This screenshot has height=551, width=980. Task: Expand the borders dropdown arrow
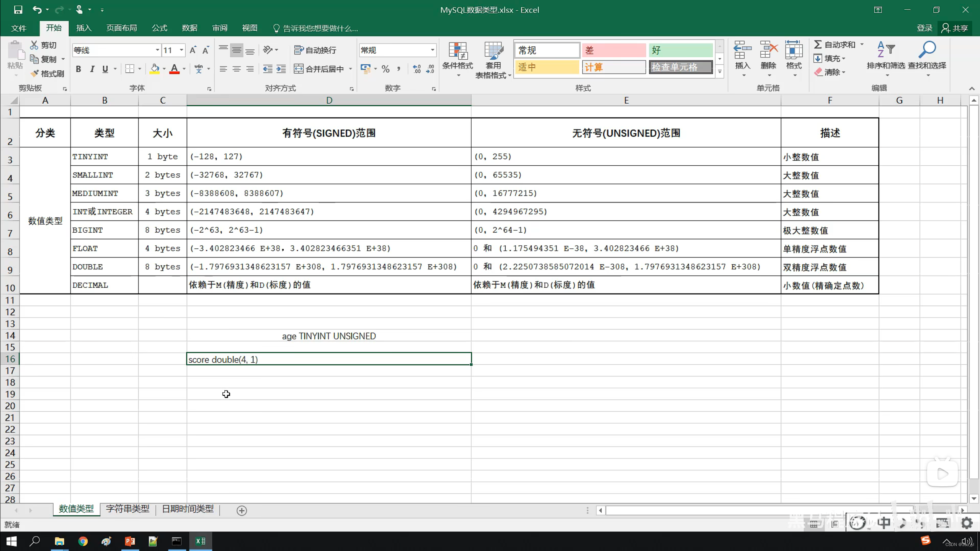click(x=140, y=69)
